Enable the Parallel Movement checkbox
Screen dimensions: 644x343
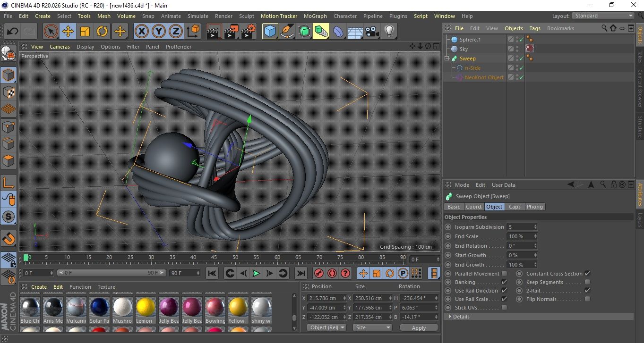[504, 274]
